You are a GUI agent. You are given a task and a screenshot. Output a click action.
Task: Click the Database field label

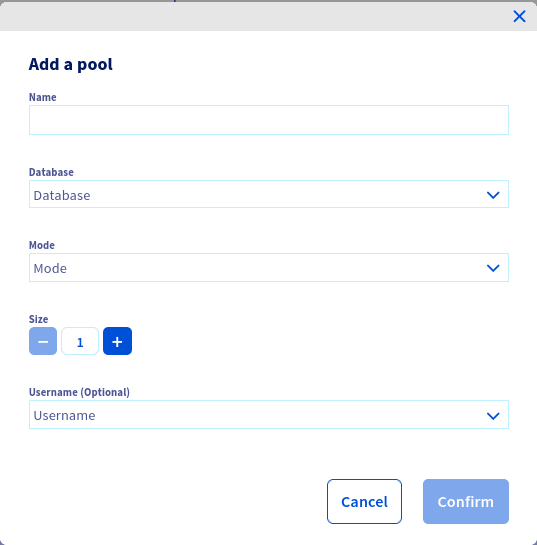[51, 172]
